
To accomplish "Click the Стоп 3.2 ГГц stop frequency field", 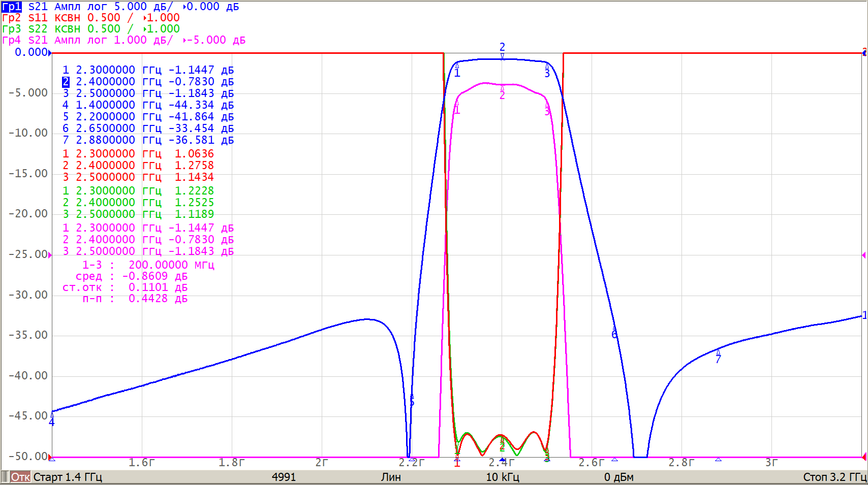I will point(834,477).
